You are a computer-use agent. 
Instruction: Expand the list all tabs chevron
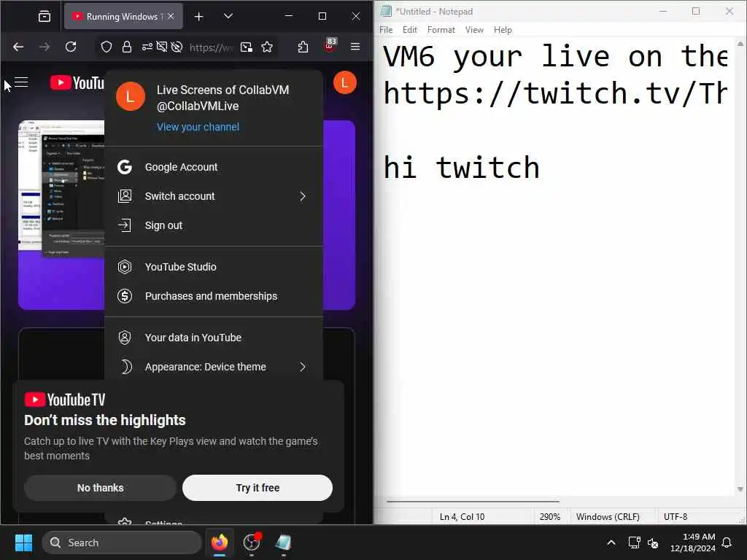(x=228, y=16)
